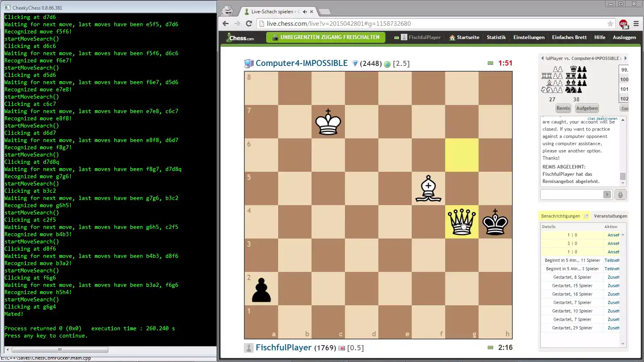
Task: Select move 101 in the move list
Action: [624, 89]
